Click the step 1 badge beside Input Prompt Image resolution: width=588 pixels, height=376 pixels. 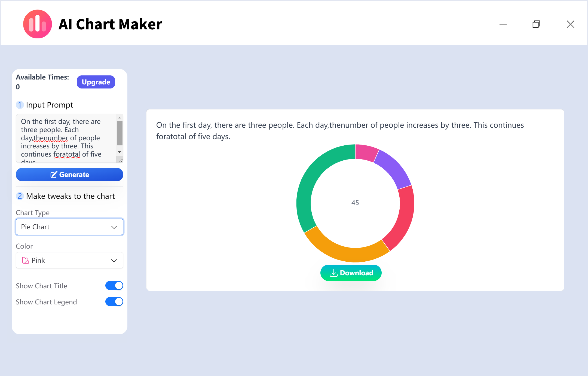point(20,105)
